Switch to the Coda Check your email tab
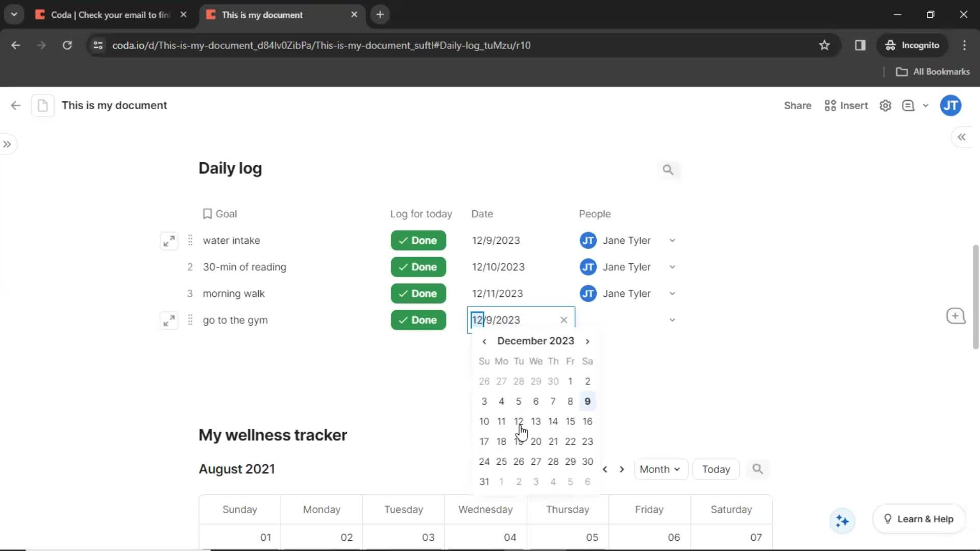The image size is (980, 551). click(111, 15)
